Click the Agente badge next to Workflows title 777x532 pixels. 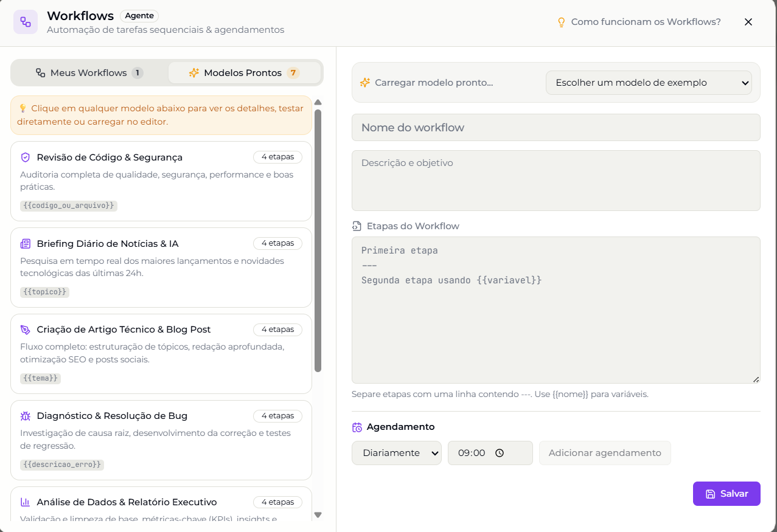click(x=139, y=16)
